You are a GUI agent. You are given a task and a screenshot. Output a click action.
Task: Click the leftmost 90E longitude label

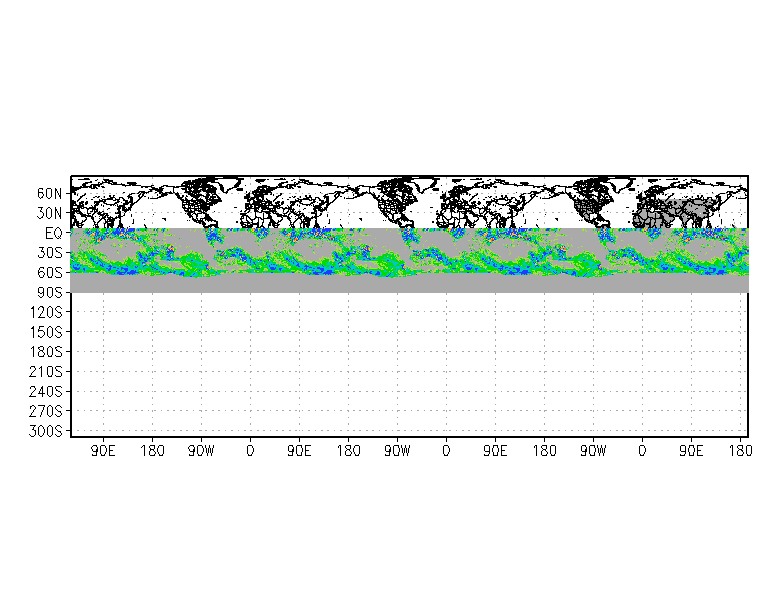coord(103,451)
